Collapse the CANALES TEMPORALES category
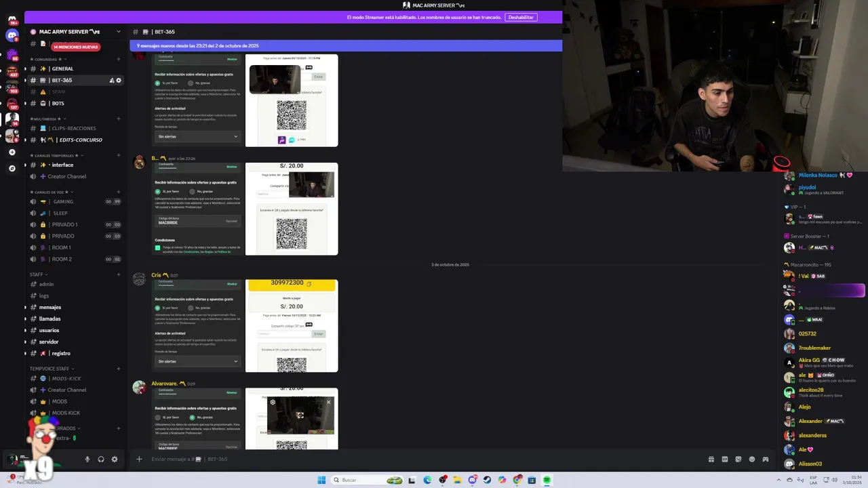Image resolution: width=868 pixels, height=488 pixels. 56,155
